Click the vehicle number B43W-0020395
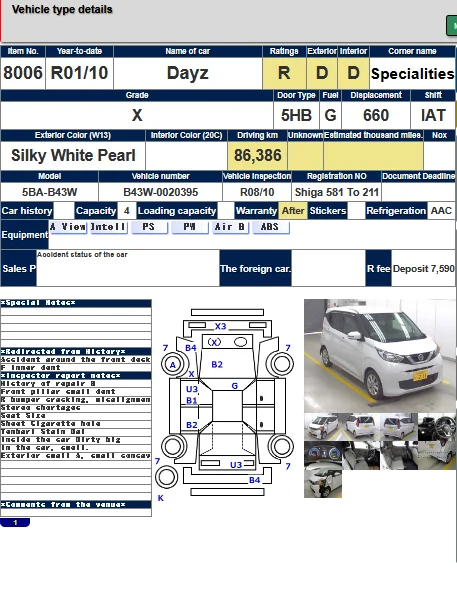The width and height of the screenshot is (457, 604). (161, 192)
